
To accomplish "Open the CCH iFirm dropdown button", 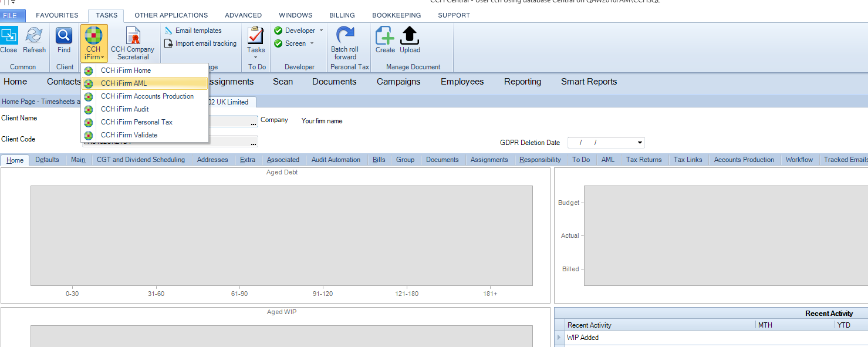I will (x=94, y=43).
